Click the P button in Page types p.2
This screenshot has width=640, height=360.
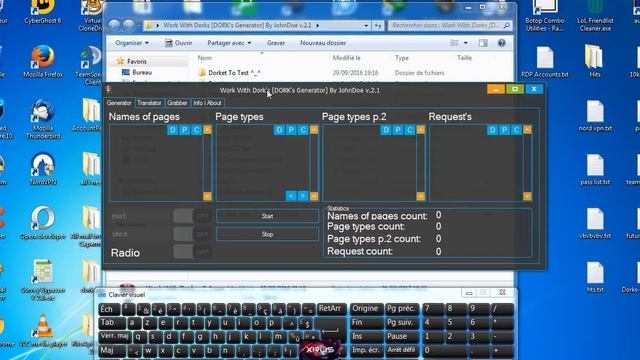398,130
